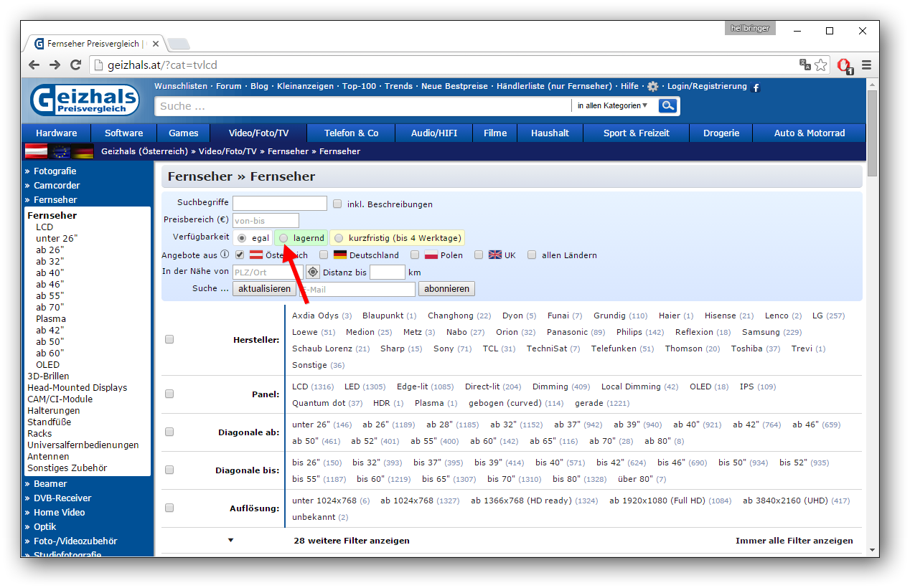The height and width of the screenshot is (588, 910).
Task: Check the Polen checkbox
Action: [415, 255]
